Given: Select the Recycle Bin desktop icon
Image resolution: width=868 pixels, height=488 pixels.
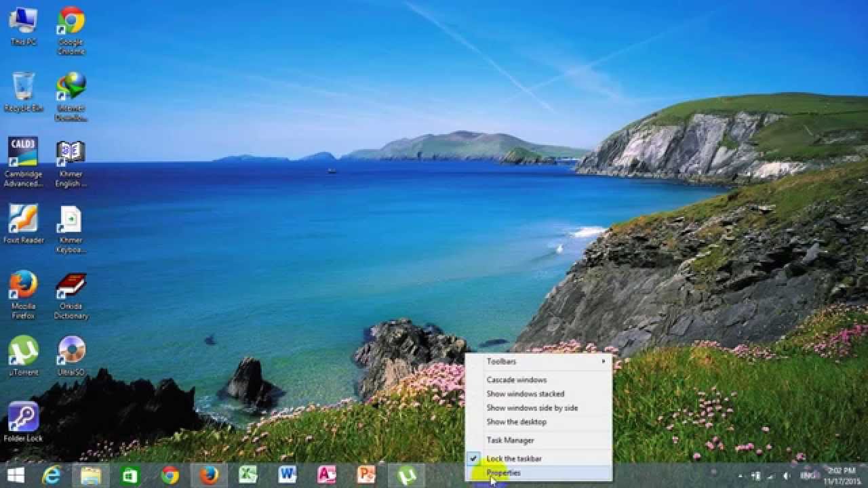Looking at the screenshot, I should click(x=23, y=92).
